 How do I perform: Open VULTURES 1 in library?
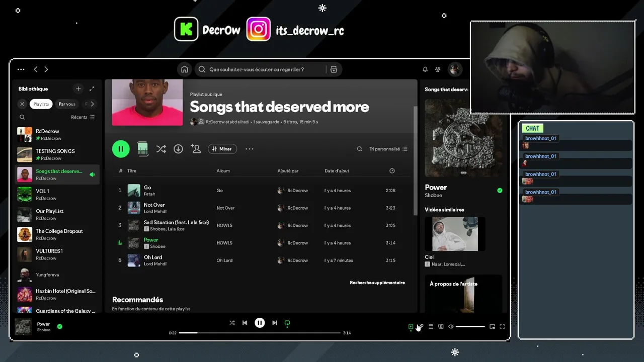[x=57, y=254]
